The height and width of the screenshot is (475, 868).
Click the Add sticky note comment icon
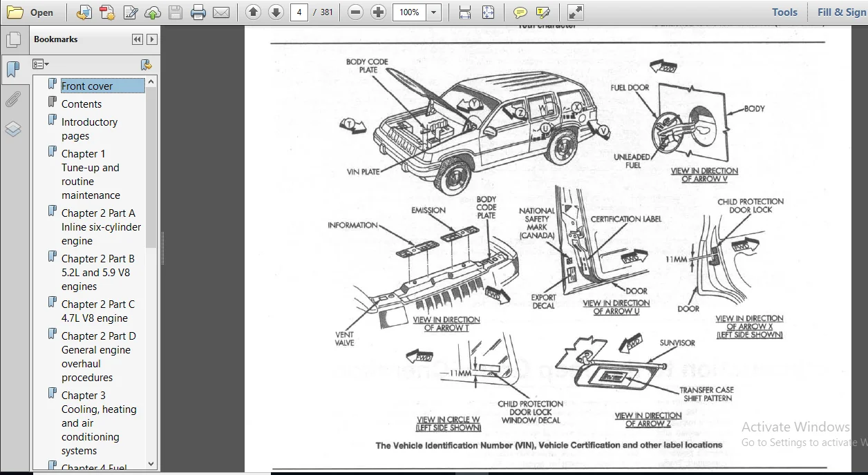520,12
